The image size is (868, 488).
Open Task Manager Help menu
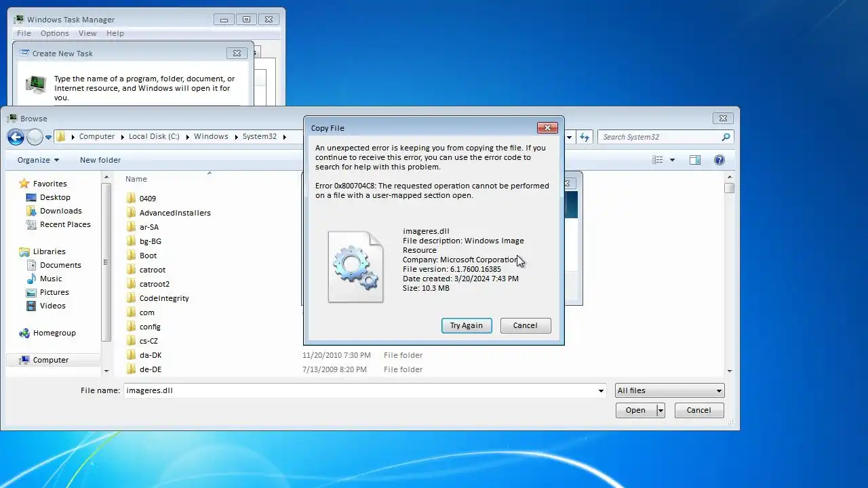(x=115, y=33)
